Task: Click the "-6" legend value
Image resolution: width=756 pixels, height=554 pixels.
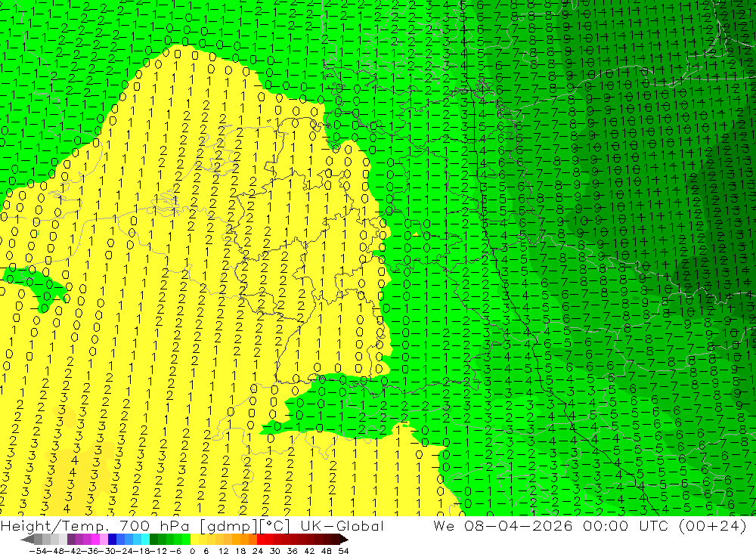Action: (x=175, y=551)
